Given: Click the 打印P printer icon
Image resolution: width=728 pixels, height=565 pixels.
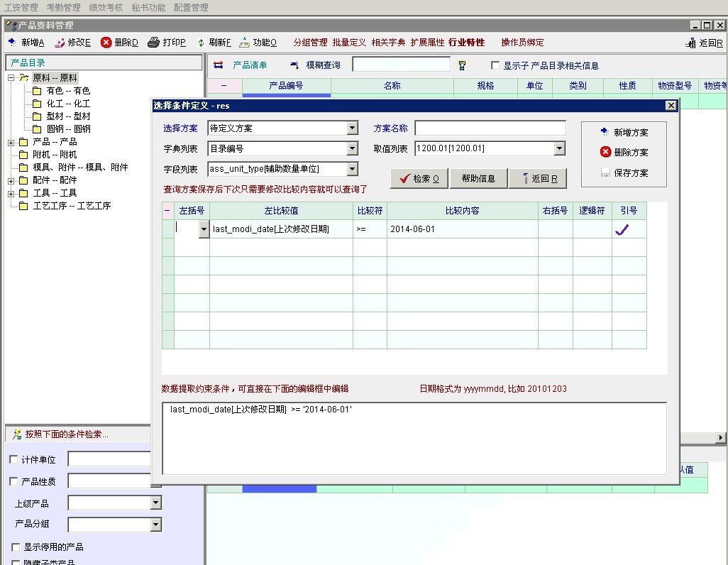Looking at the screenshot, I should click(x=153, y=43).
